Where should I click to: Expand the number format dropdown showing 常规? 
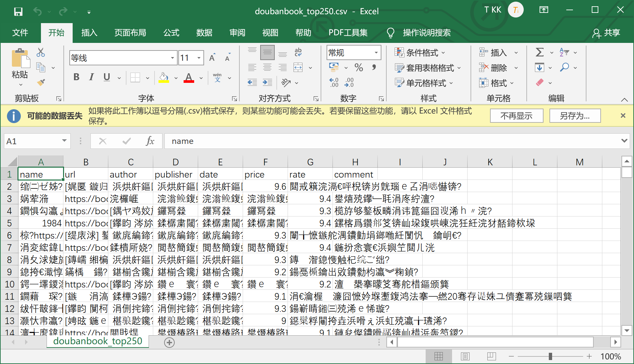coord(376,52)
